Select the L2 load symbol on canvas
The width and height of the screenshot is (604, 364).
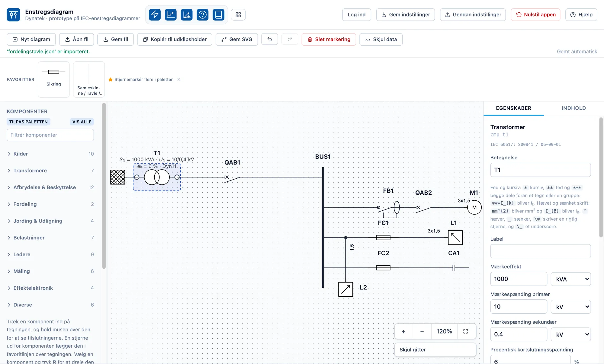pos(345,289)
